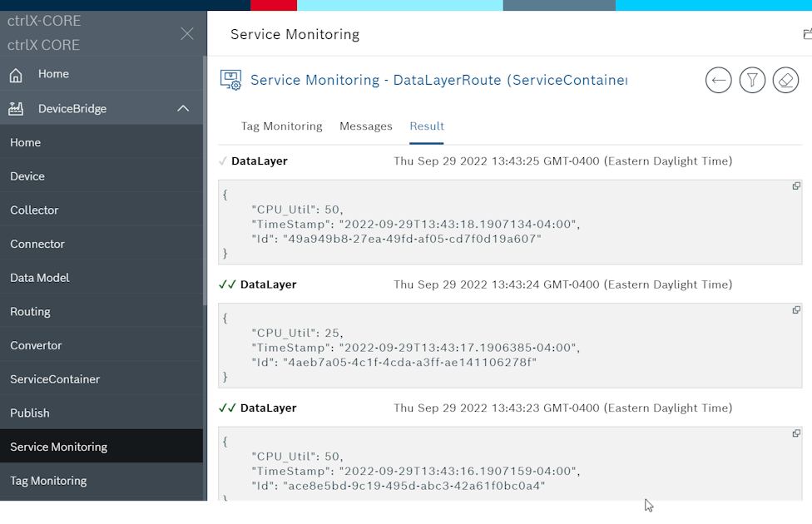Click the back arrow circle button
Image resolution: width=812 pixels, height=524 pixels.
click(x=719, y=81)
